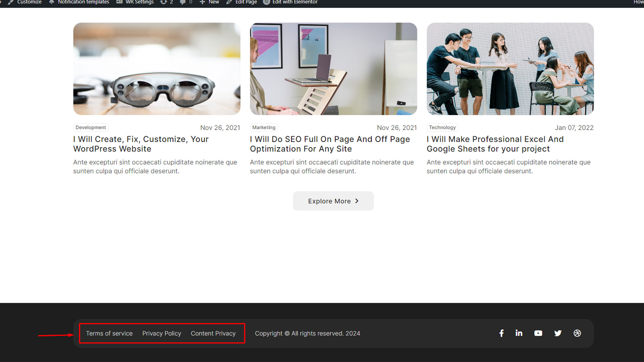
Task: Click the Explore More button
Action: pos(333,201)
